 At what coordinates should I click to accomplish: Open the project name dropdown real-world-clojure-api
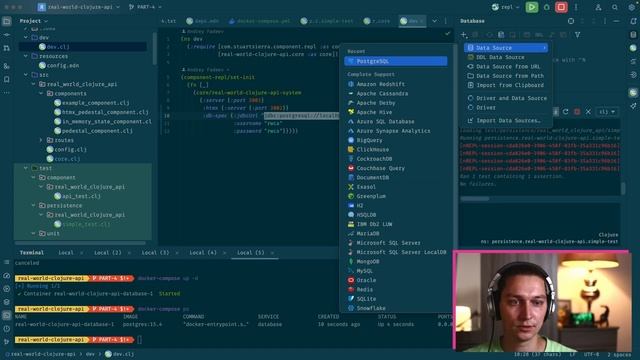coord(78,7)
